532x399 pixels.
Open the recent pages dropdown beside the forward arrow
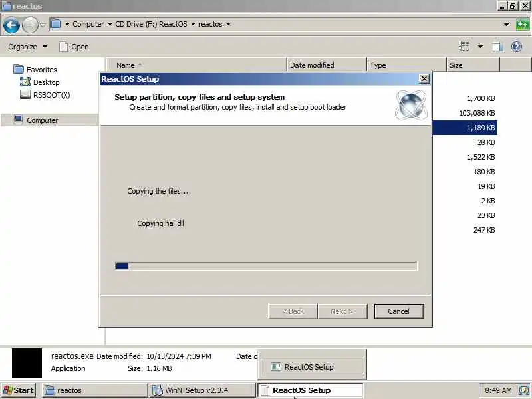click(43, 25)
